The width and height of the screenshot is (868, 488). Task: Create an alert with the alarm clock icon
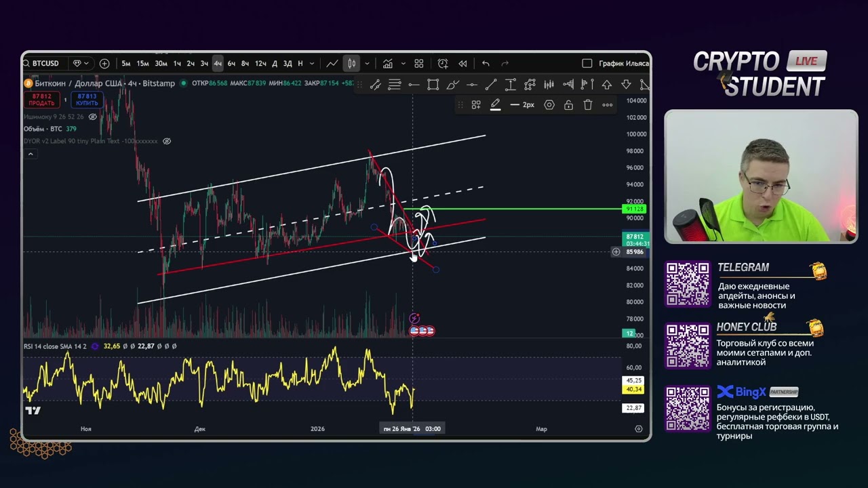pos(443,63)
